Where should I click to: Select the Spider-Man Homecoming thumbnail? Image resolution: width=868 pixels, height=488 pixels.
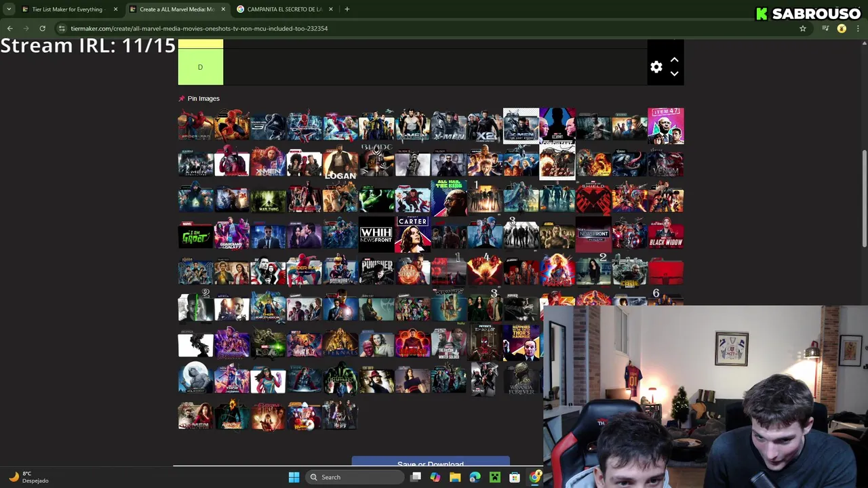click(304, 271)
